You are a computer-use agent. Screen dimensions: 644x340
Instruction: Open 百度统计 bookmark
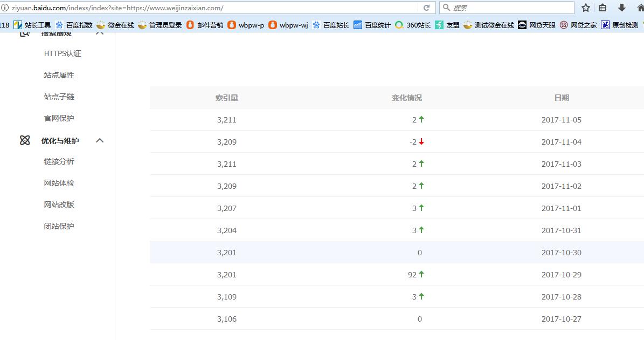pos(372,25)
